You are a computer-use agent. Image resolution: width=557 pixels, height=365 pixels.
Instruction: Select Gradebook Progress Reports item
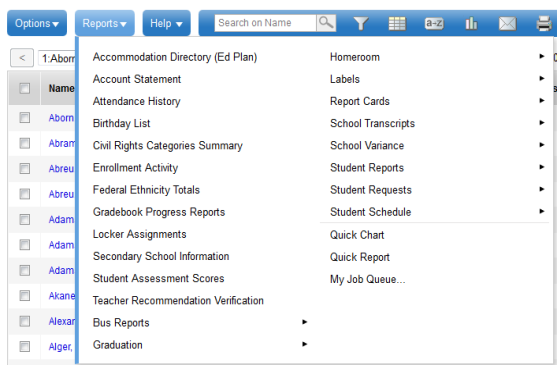159,212
